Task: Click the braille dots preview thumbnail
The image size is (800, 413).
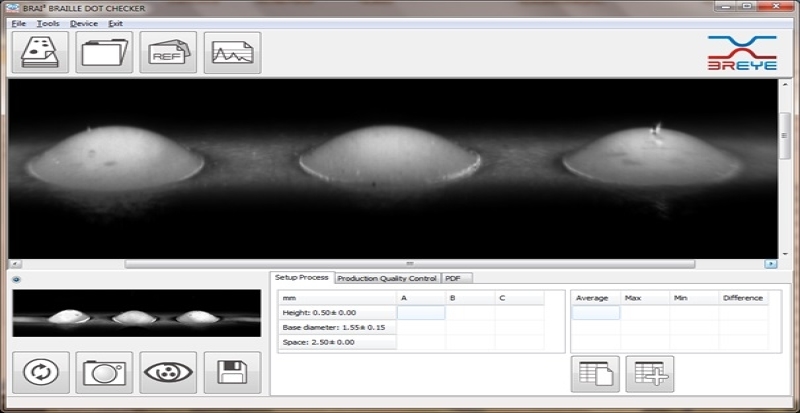Action: click(137, 313)
